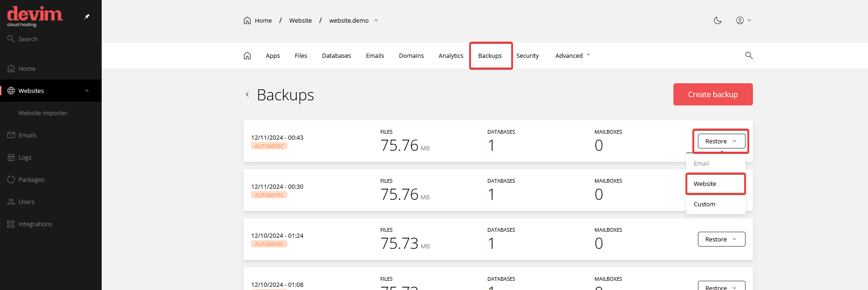The height and width of the screenshot is (290, 868).
Task: Choose Custom in the restore menu
Action: point(704,204)
